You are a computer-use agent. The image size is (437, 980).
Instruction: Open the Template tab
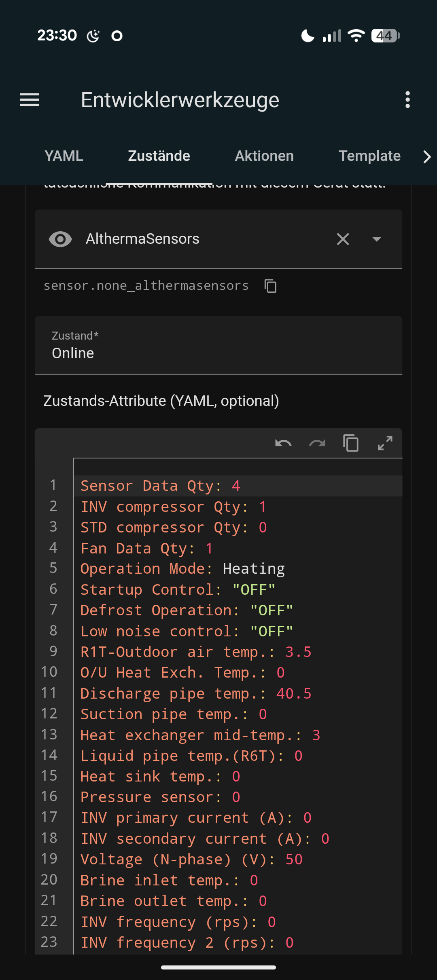(x=369, y=156)
